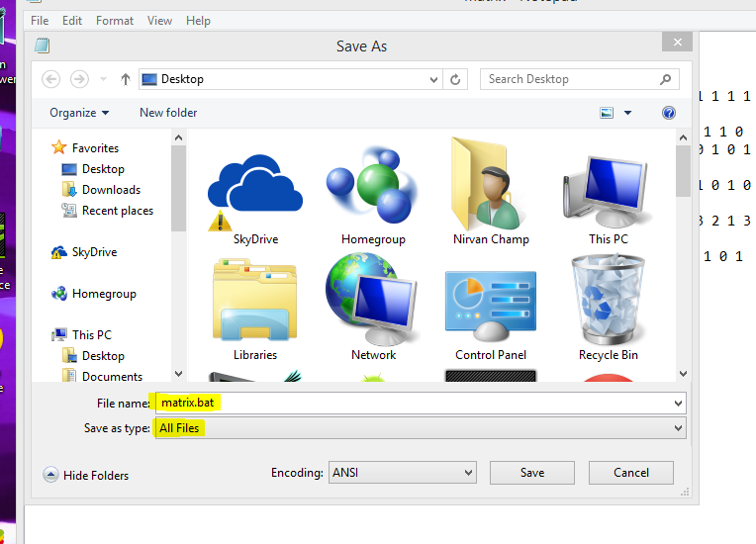Open the view options dropdown arrow
Viewport: 756px width, 544px height.
tap(627, 113)
